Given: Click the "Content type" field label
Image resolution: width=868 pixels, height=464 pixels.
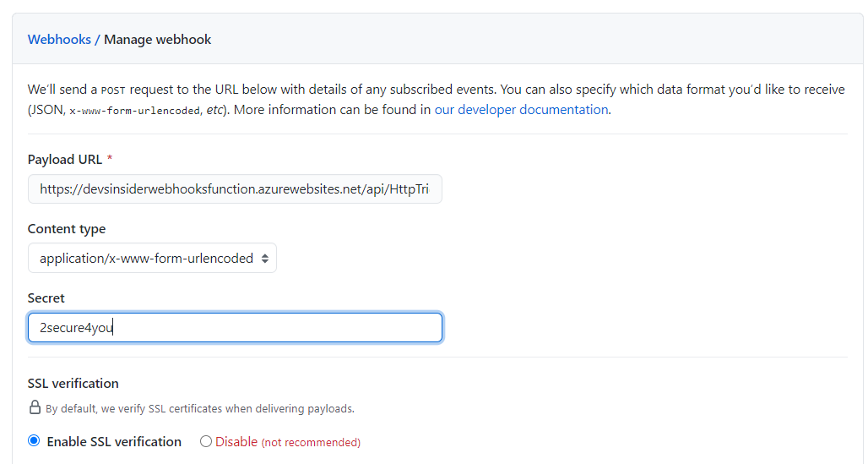Looking at the screenshot, I should tap(67, 229).
